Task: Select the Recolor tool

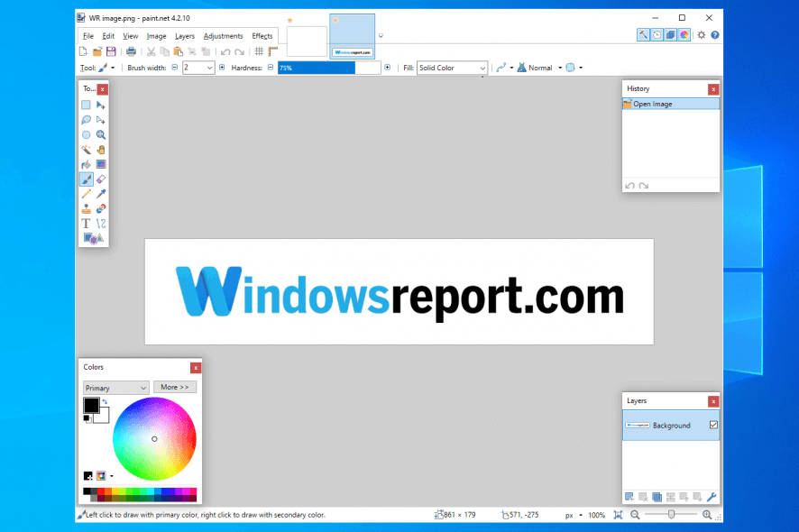Action: point(101,208)
